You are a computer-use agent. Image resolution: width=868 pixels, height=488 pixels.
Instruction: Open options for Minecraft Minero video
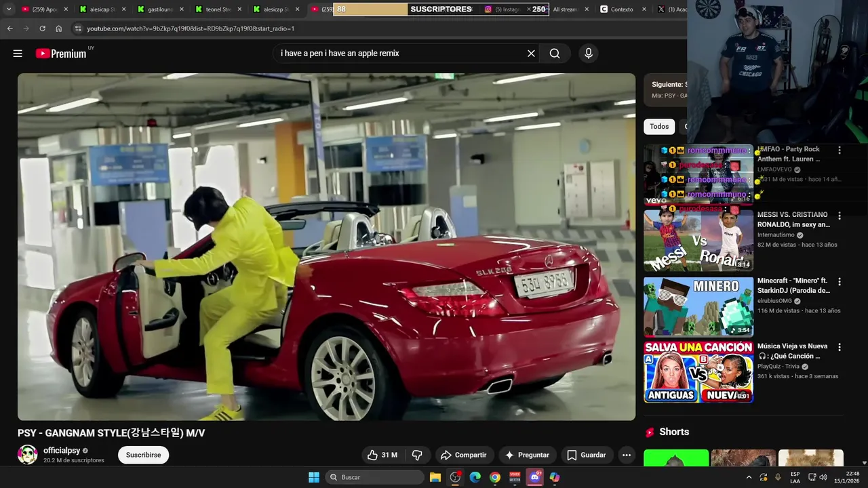click(840, 282)
